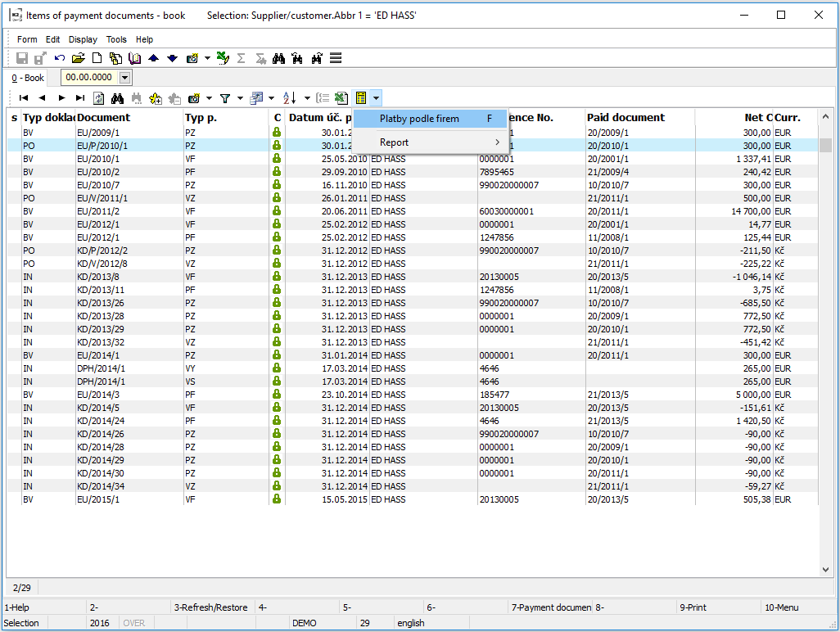Open the date field dropdown arrow
840x632 pixels.
click(x=125, y=77)
